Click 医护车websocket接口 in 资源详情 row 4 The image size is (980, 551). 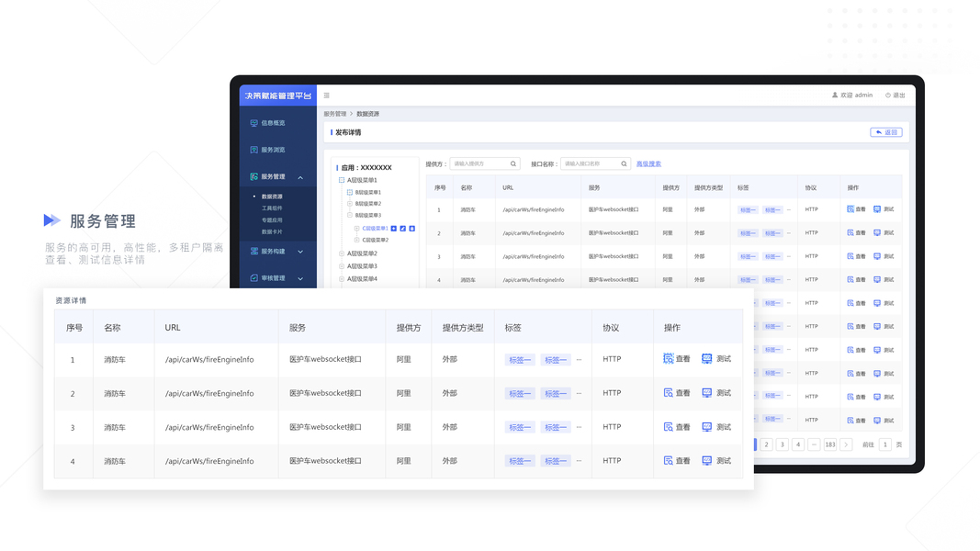325,461
